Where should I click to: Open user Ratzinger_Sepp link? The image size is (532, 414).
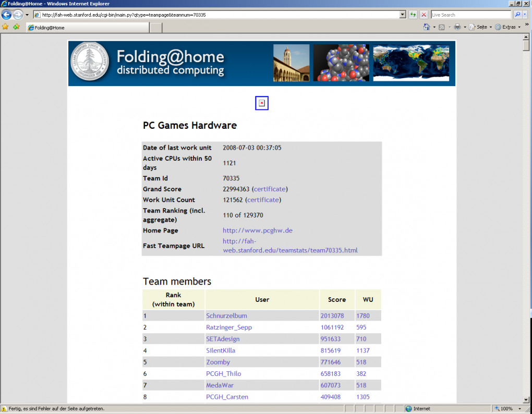[229, 327]
